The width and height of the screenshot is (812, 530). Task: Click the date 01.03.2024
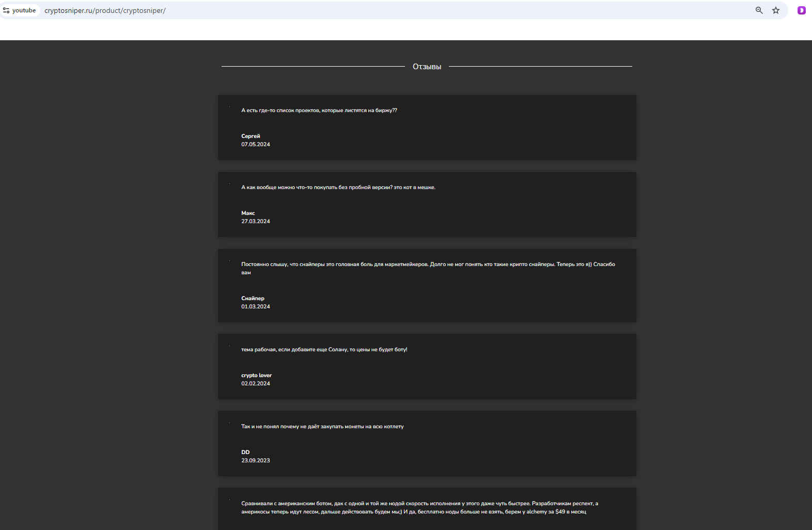(255, 307)
